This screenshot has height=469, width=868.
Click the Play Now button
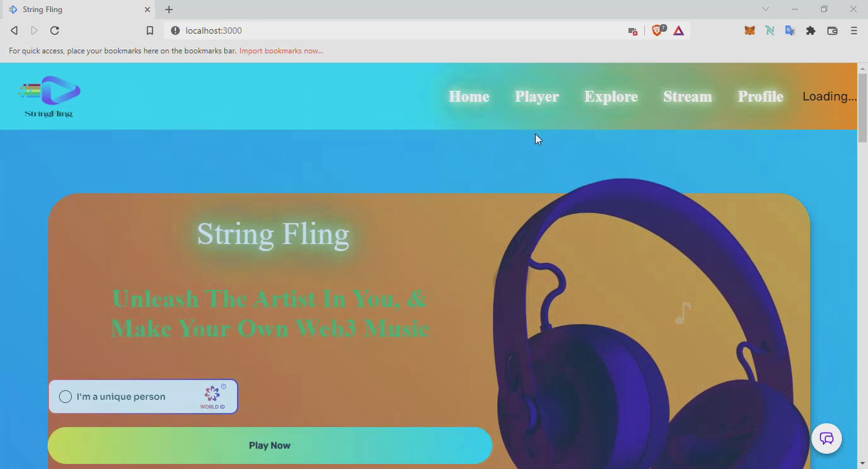click(270, 446)
